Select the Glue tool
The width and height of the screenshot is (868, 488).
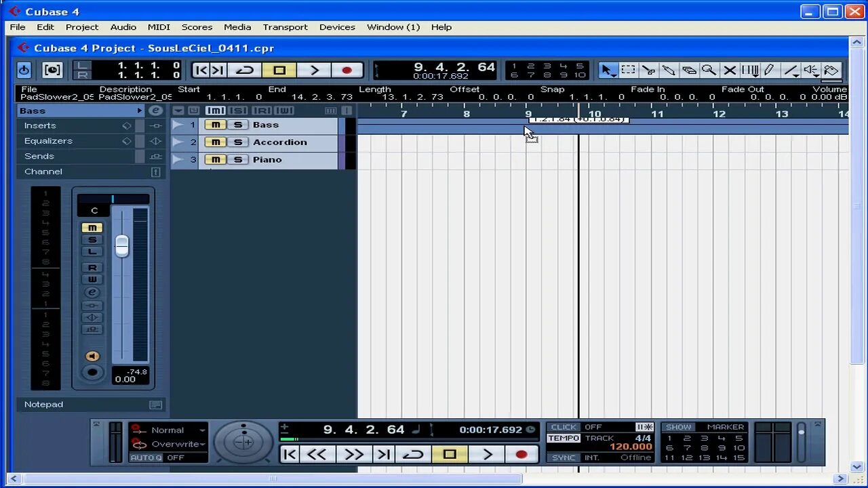coord(669,70)
